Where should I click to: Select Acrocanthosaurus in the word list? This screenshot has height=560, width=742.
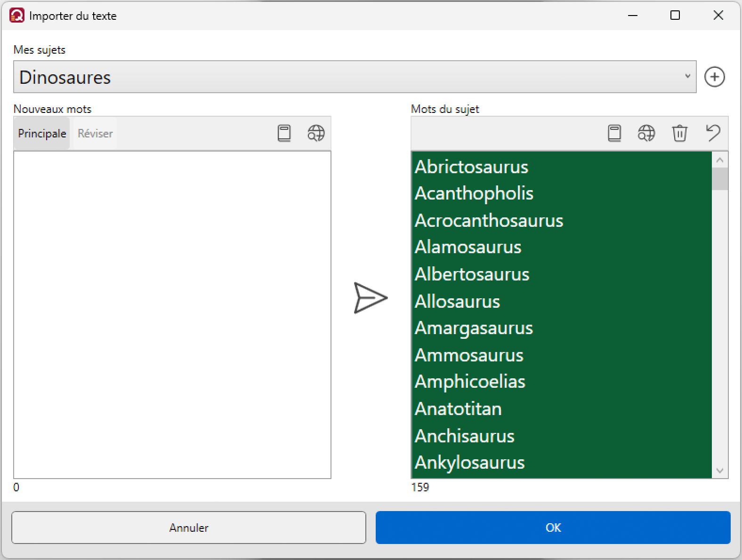click(x=561, y=220)
